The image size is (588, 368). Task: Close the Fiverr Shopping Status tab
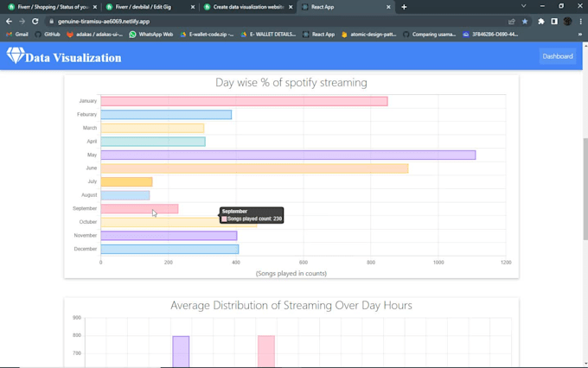(95, 7)
